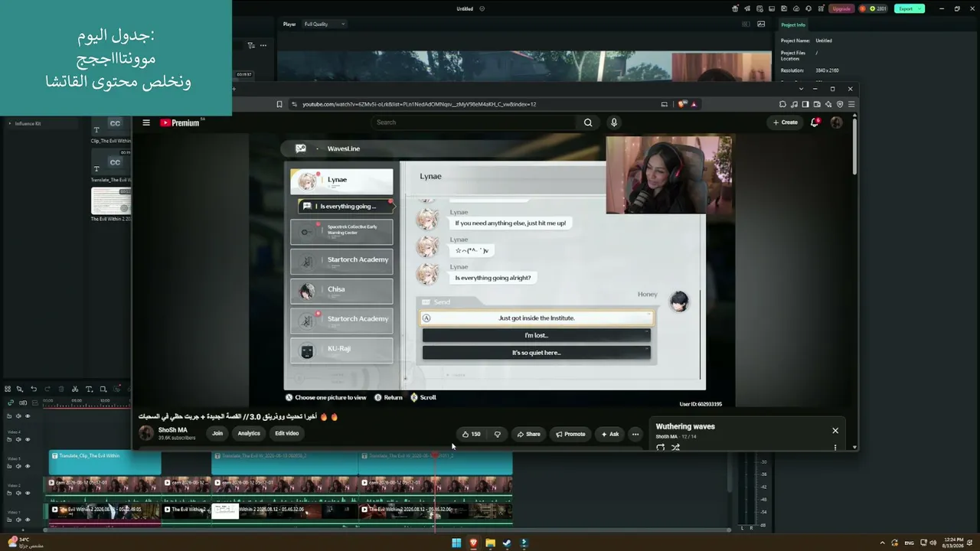This screenshot has height=551, width=980.
Task: Choose reply "It's so quiet here..."
Action: coord(536,353)
